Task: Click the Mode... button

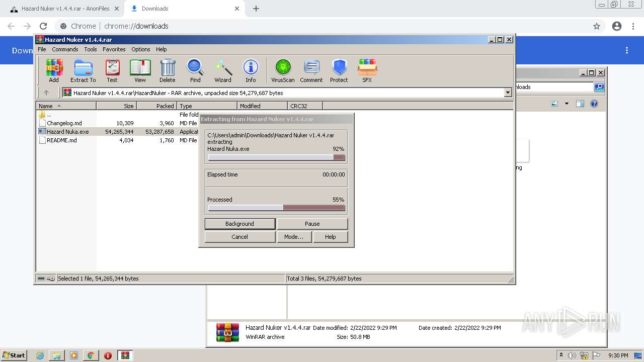Action: coord(294,237)
